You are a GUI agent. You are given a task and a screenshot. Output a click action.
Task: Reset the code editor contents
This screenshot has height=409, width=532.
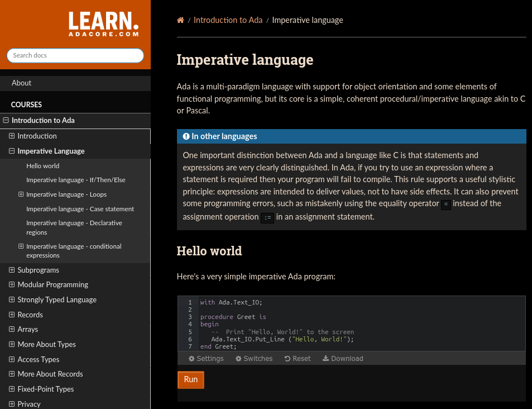pyautogui.click(x=298, y=359)
